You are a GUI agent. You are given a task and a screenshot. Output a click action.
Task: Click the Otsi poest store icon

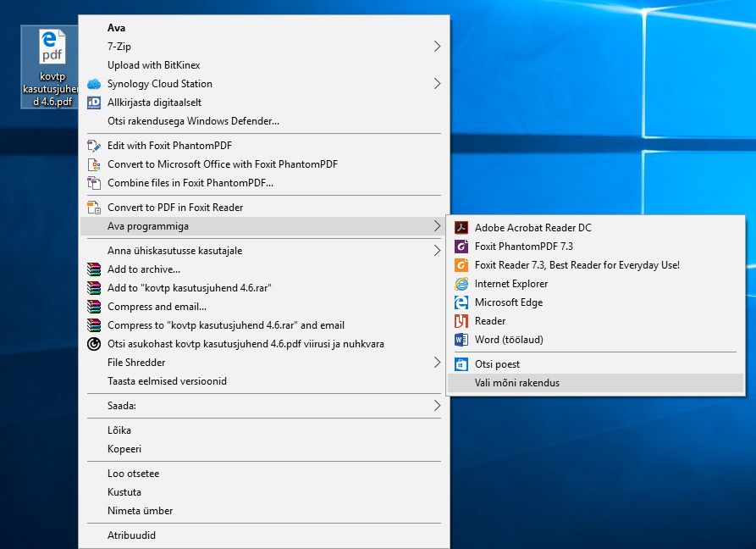[461, 364]
